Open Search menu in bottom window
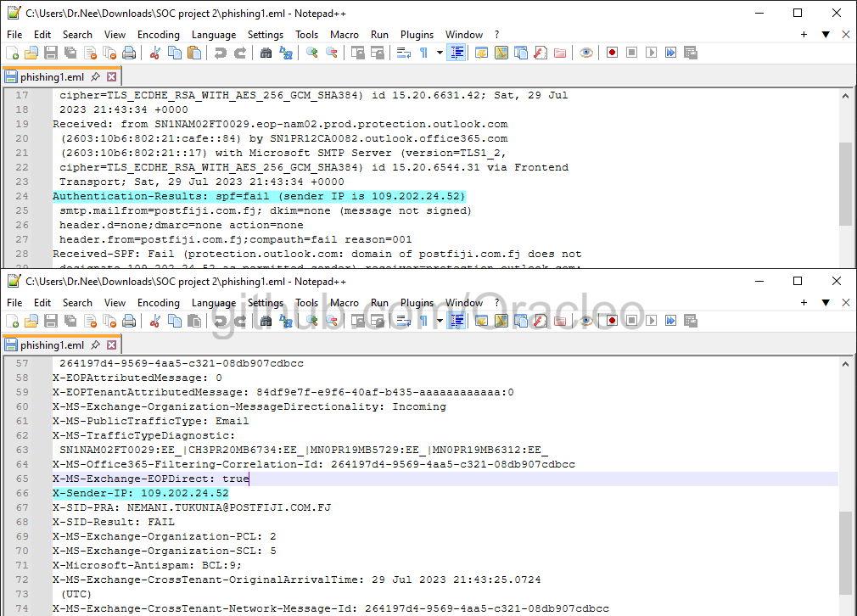857x616 pixels. pos(77,303)
